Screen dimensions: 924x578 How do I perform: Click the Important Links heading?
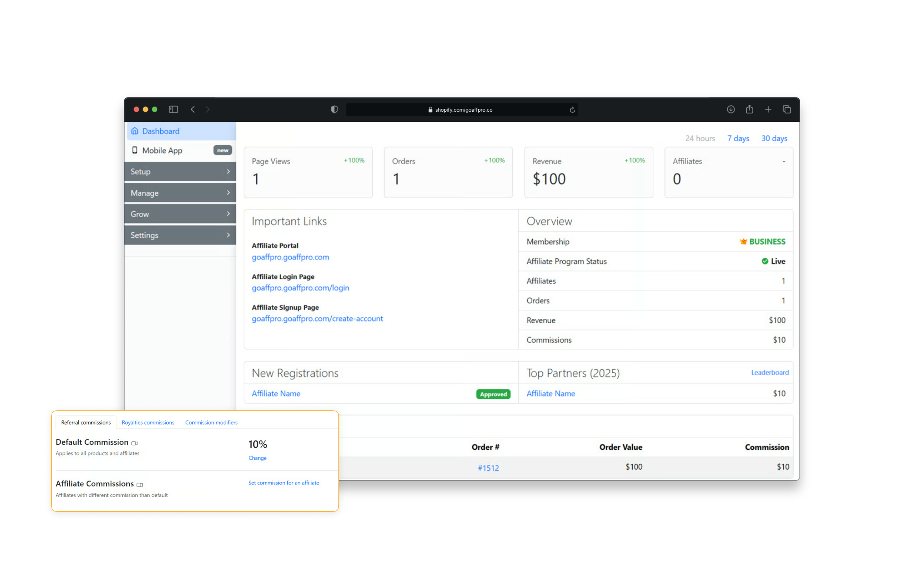pos(289,221)
